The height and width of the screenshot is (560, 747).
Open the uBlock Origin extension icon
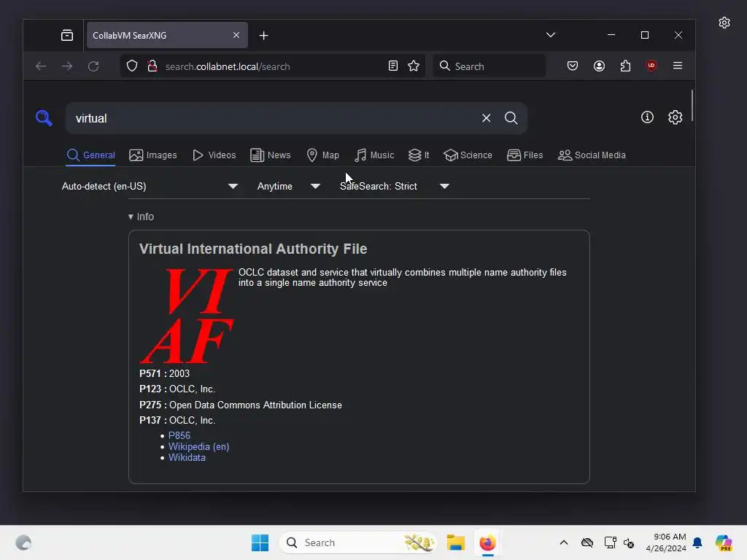pos(651,66)
